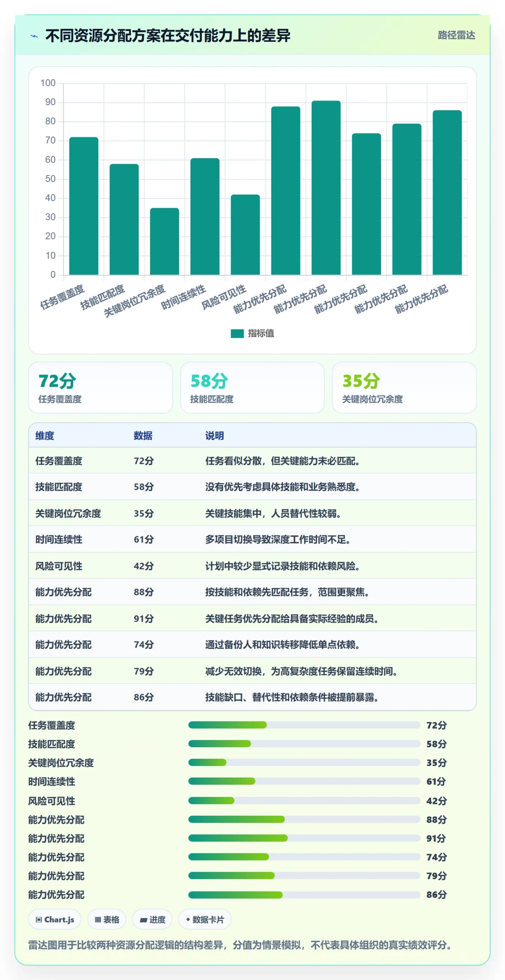Click 技能缺口、替代性和依赖条件被提前暴露。 description
The image size is (505, 980).
292,697
